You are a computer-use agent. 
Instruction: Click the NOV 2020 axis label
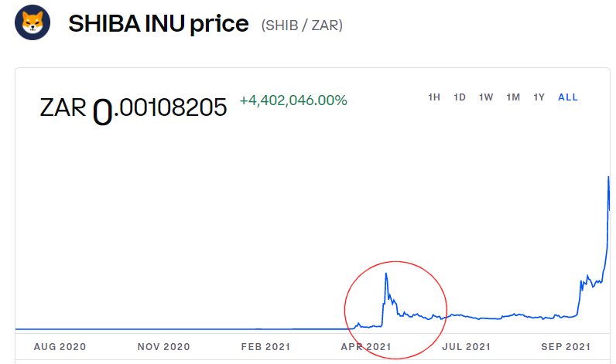tap(163, 347)
